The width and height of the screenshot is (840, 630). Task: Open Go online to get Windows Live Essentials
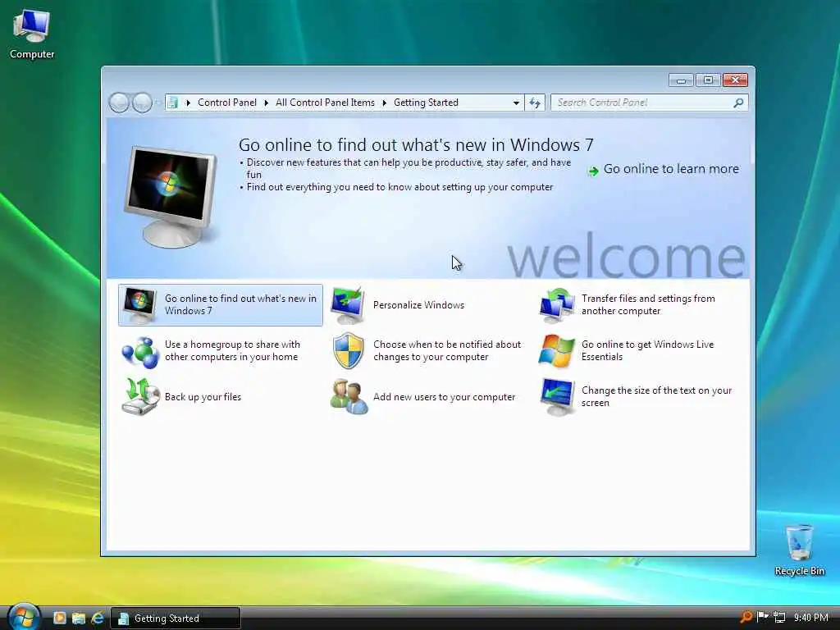[648, 350]
